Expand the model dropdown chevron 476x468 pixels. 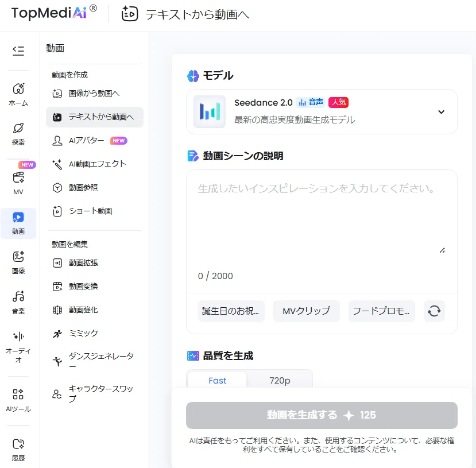(442, 112)
